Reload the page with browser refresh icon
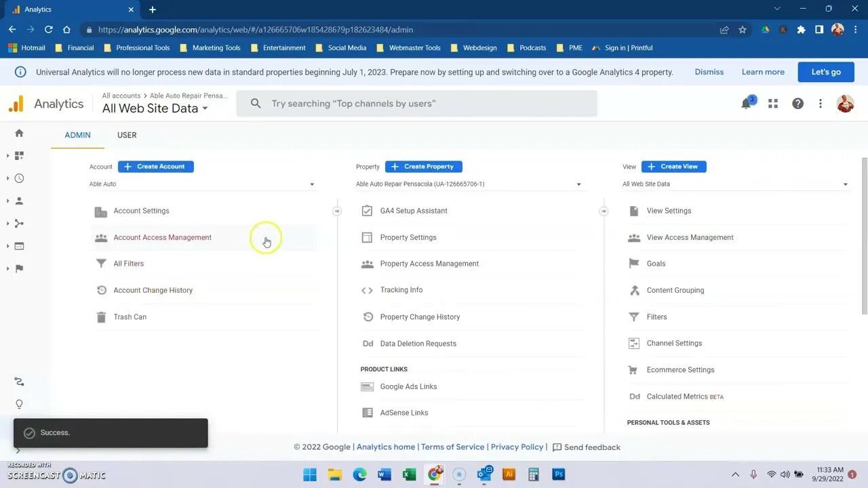Screen dimensions: 868x488 coord(48,30)
